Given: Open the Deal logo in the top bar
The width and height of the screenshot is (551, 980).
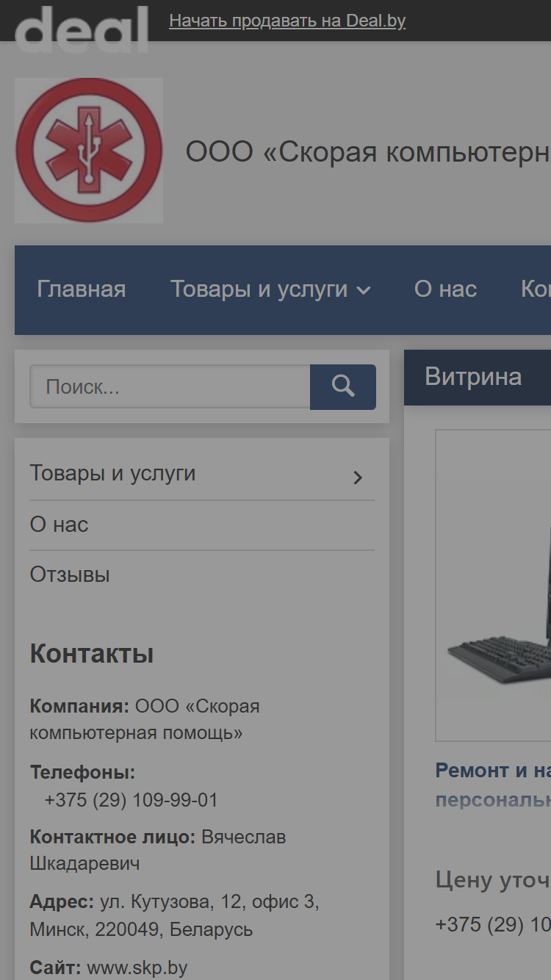Looking at the screenshot, I should point(82,29).
